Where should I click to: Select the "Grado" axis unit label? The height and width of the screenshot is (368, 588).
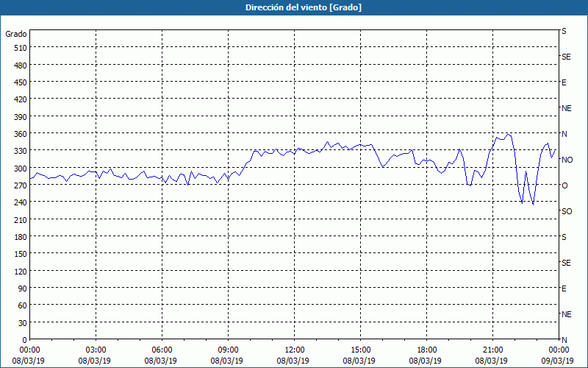[x=16, y=34]
